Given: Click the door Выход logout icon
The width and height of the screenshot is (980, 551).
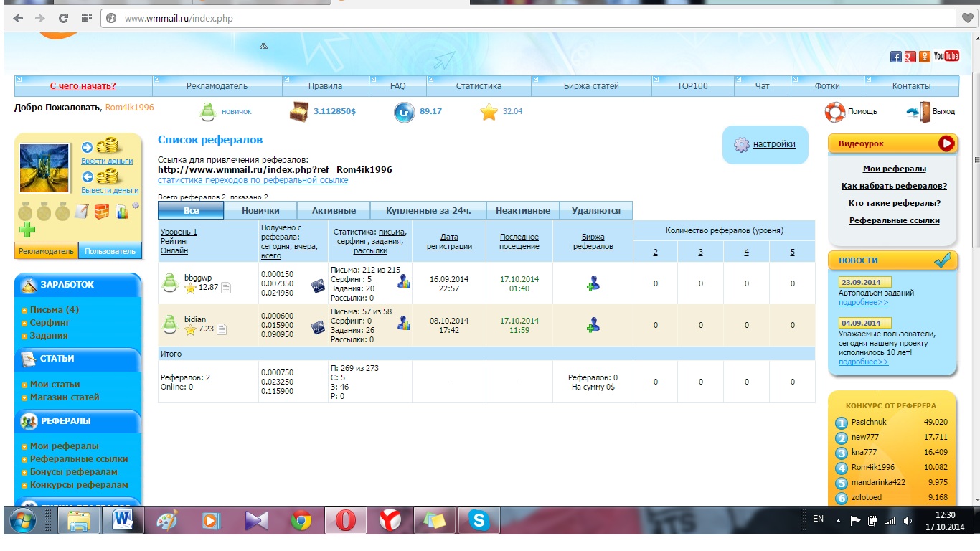Looking at the screenshot, I should coord(919,112).
